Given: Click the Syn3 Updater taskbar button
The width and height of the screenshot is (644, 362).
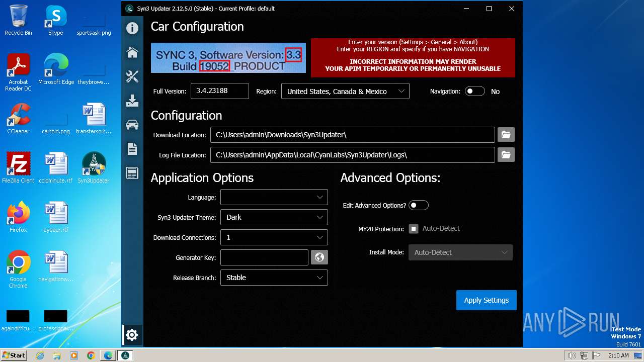Looking at the screenshot, I should point(125,355).
